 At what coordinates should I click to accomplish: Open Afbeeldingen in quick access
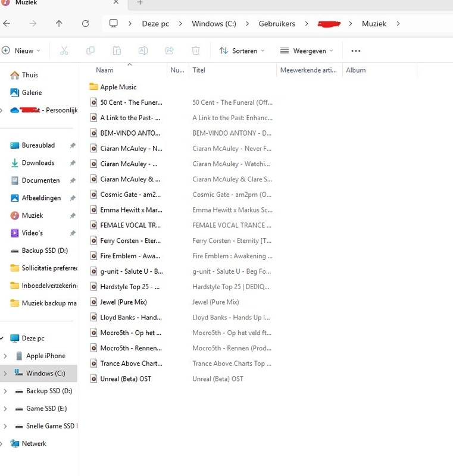click(x=35, y=198)
